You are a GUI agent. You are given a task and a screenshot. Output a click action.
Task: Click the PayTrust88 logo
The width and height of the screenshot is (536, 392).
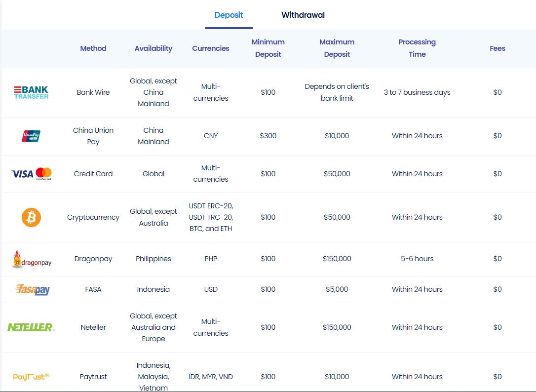click(x=31, y=377)
